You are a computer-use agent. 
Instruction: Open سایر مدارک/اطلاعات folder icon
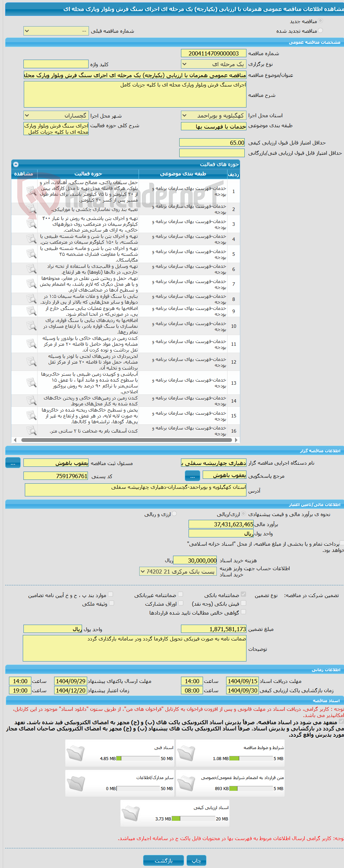click(x=75, y=783)
